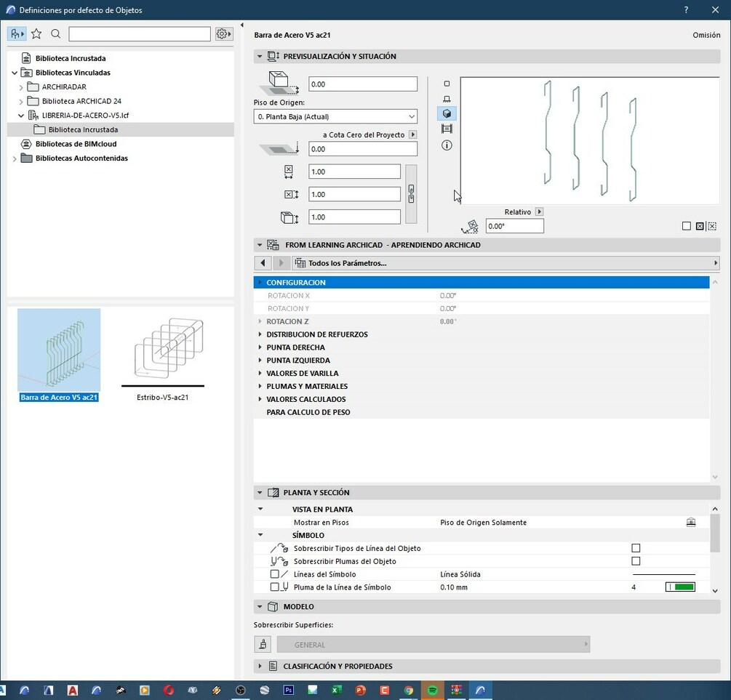The height and width of the screenshot is (700, 731).
Task: Click the library search input field
Action: (x=140, y=33)
